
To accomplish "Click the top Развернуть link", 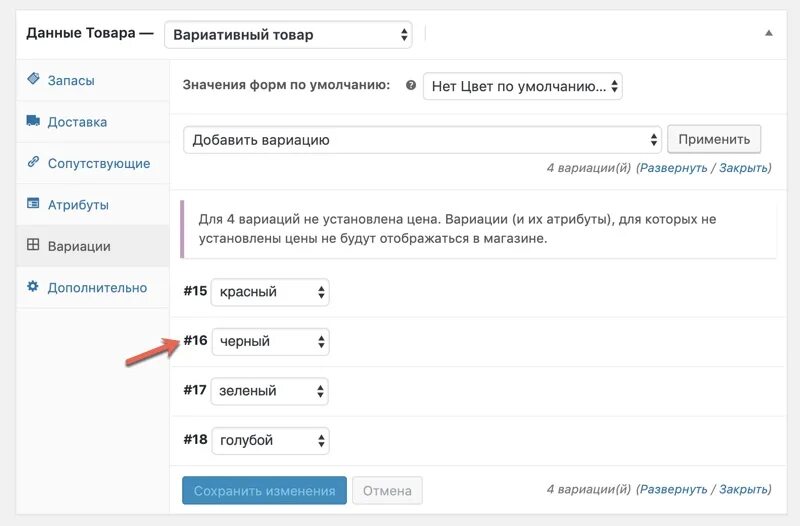I will click(673, 168).
